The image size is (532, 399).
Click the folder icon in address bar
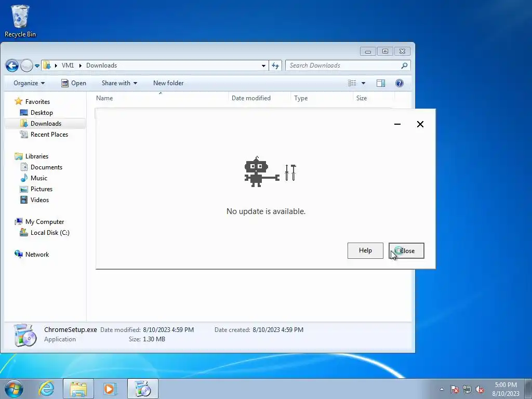[x=47, y=65]
